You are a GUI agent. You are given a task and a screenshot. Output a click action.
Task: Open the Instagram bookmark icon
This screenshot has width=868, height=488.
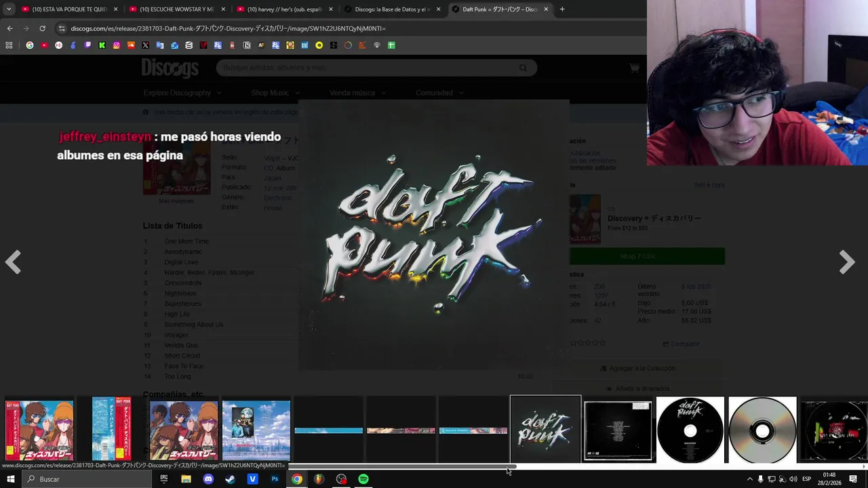point(117,45)
